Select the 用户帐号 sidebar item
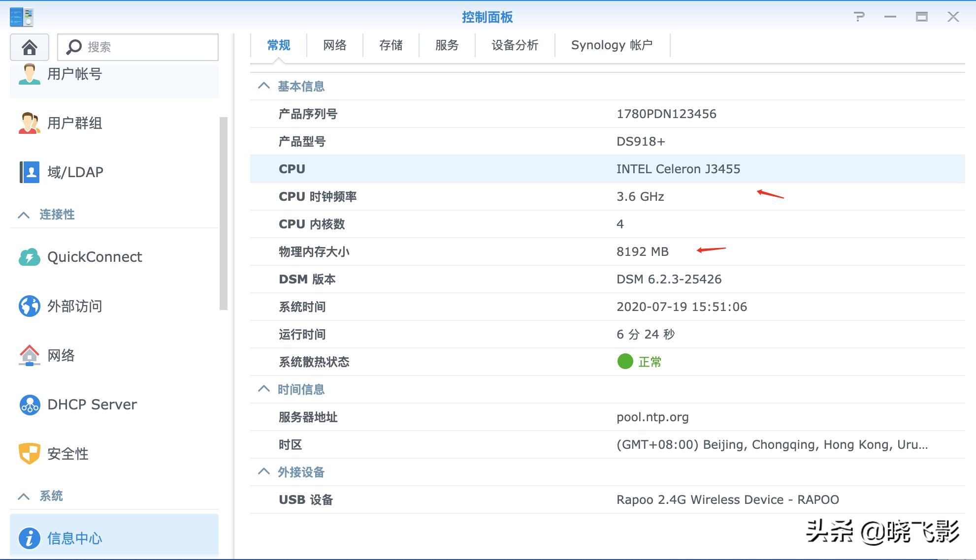This screenshot has width=976, height=560. point(75,74)
